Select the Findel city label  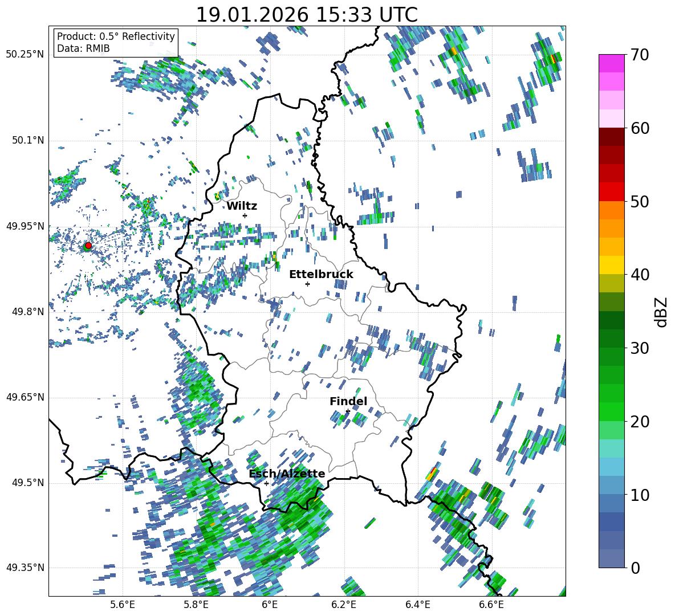coord(348,401)
